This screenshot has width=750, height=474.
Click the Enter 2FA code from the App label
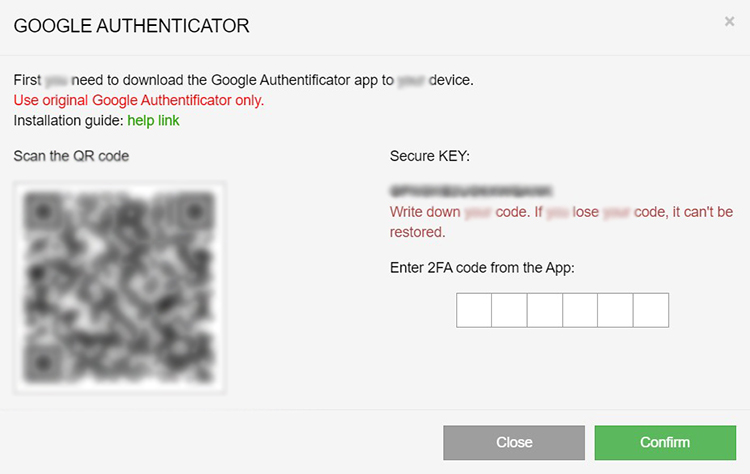tap(482, 267)
